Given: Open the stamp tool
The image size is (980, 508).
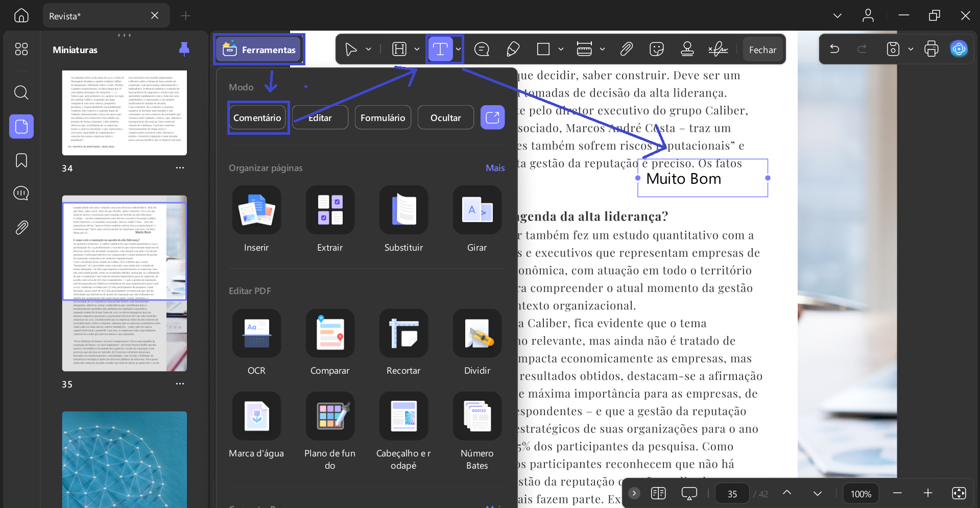Looking at the screenshot, I should (687, 50).
